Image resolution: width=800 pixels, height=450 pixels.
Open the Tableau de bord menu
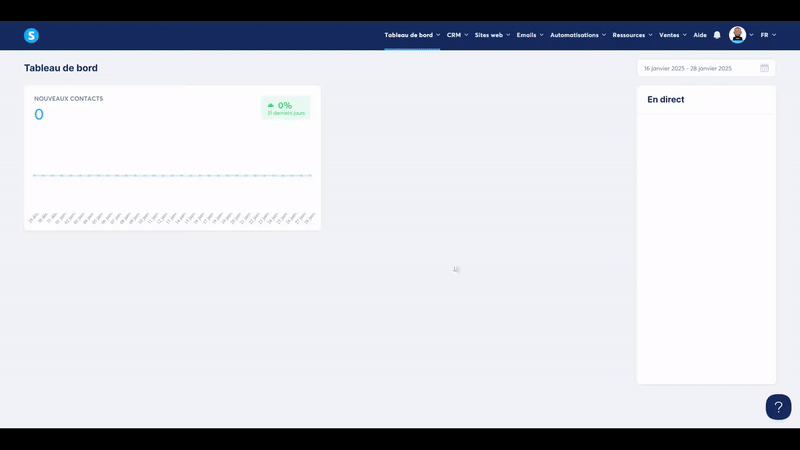(412, 35)
